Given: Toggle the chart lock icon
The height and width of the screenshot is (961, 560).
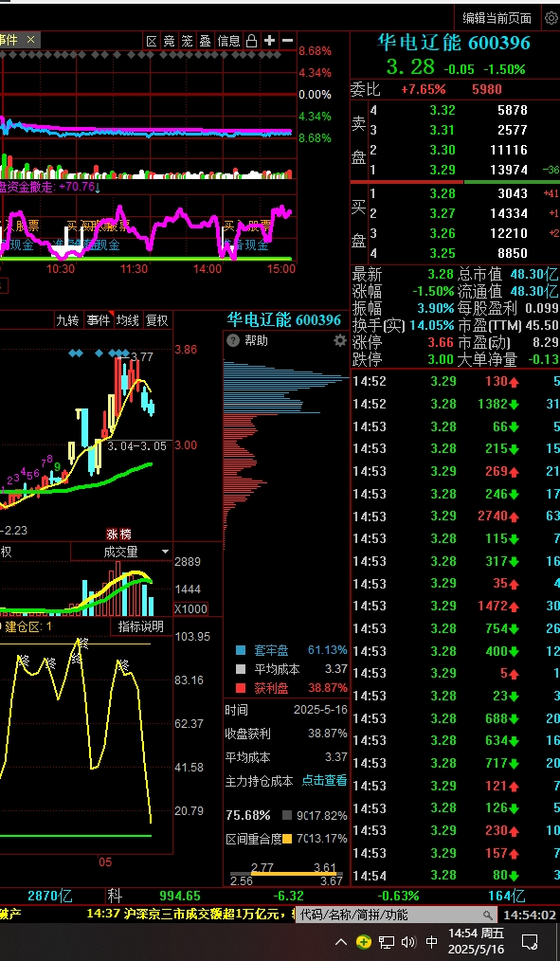Looking at the screenshot, I should pos(251,41).
